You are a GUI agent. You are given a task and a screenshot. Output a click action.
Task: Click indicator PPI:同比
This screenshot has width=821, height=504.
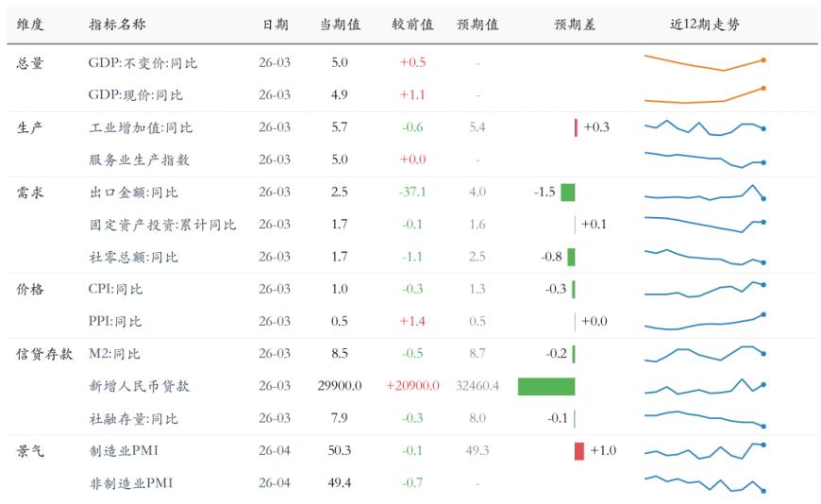(x=115, y=322)
